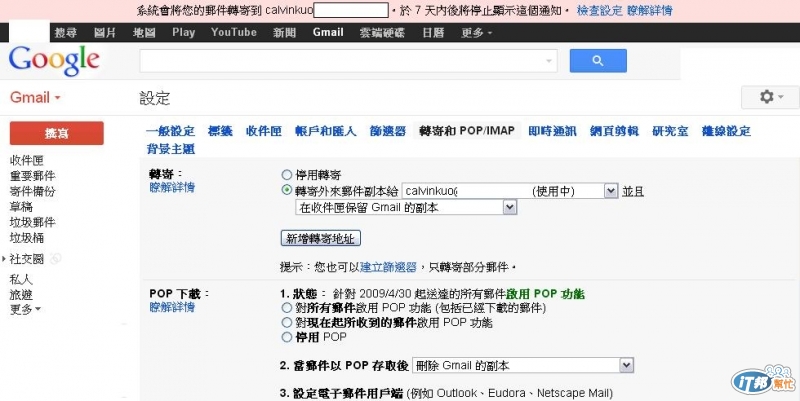Switch to the 離線設定 tab

(x=726, y=131)
